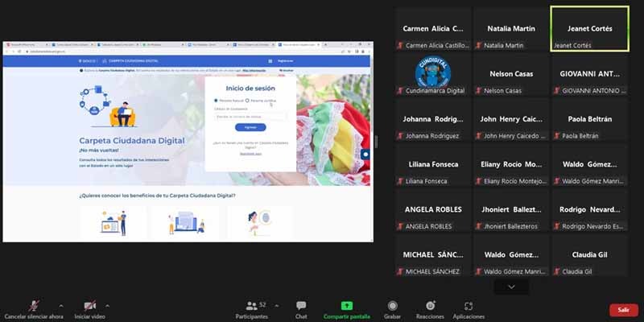This screenshot has height=322, width=644.
Task: Click the panel divider handle beside shared screen
Action: [x=376, y=142]
